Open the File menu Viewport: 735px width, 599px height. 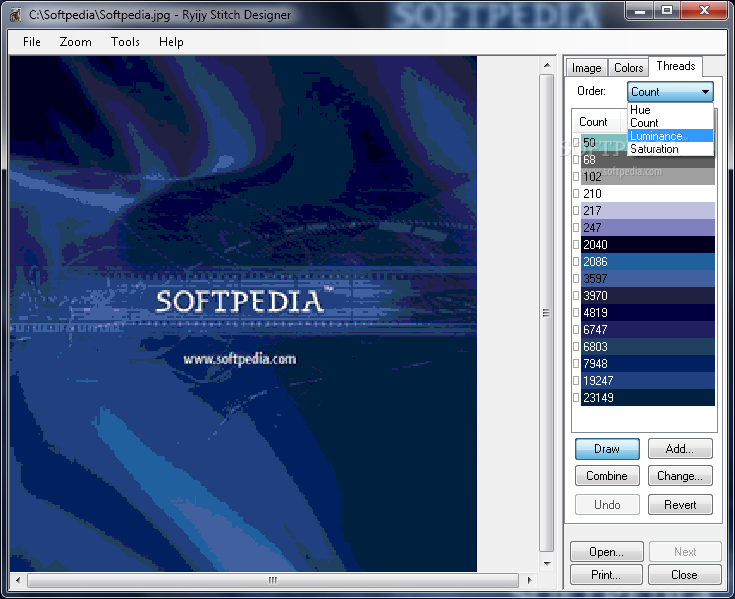tap(32, 42)
